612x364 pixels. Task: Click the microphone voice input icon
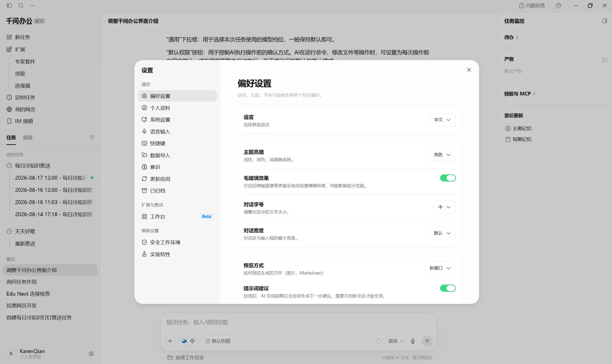click(x=413, y=341)
